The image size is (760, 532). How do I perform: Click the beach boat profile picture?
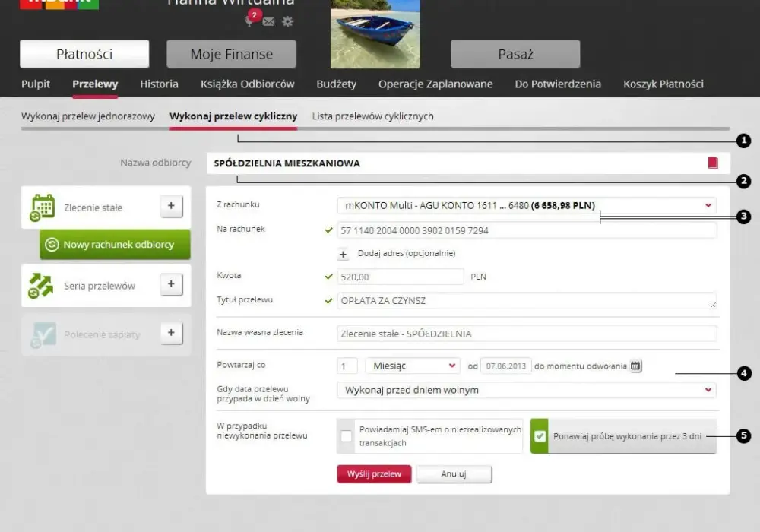coord(375,34)
